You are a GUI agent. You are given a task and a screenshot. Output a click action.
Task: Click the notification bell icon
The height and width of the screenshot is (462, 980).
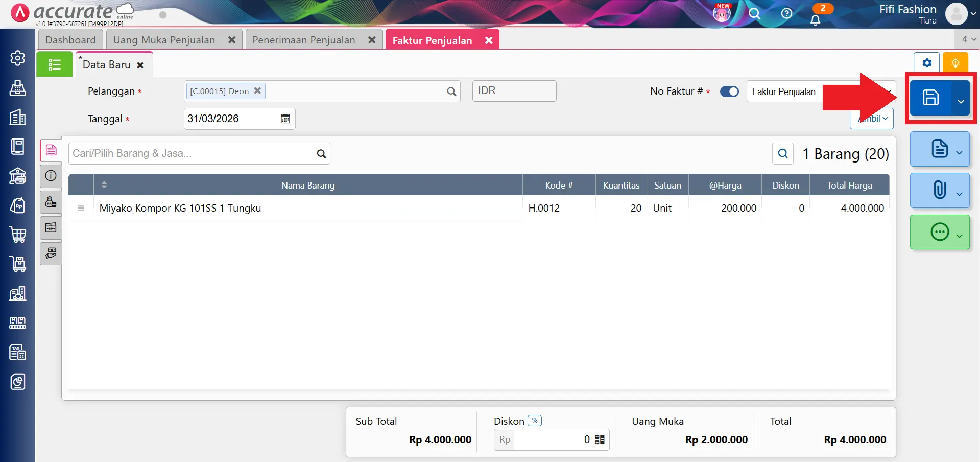click(815, 20)
